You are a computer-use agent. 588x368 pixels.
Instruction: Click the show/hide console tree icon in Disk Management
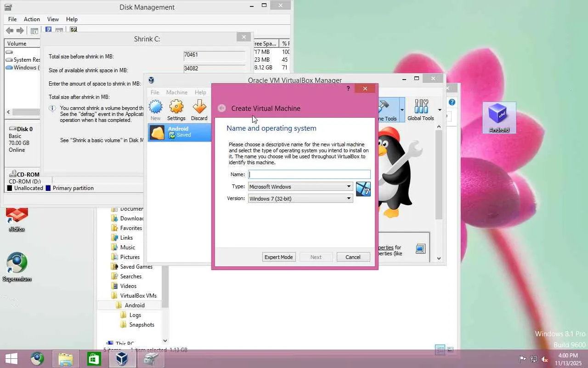34,31
